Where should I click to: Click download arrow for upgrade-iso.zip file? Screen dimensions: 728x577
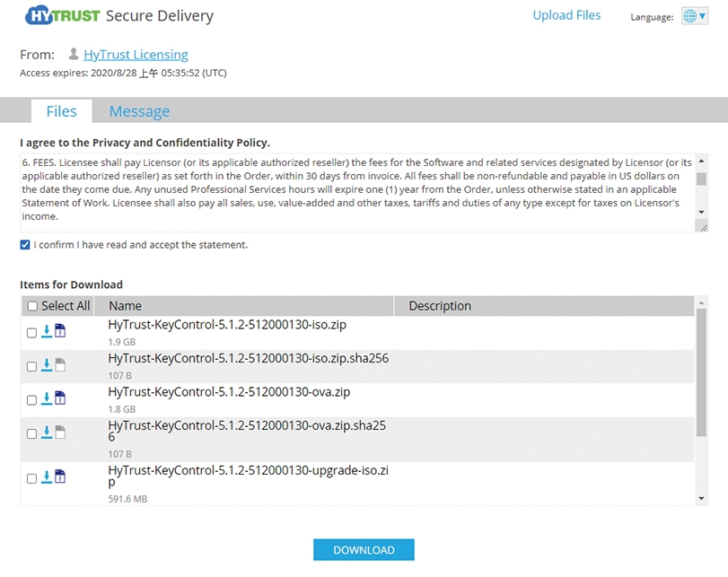[x=47, y=476]
